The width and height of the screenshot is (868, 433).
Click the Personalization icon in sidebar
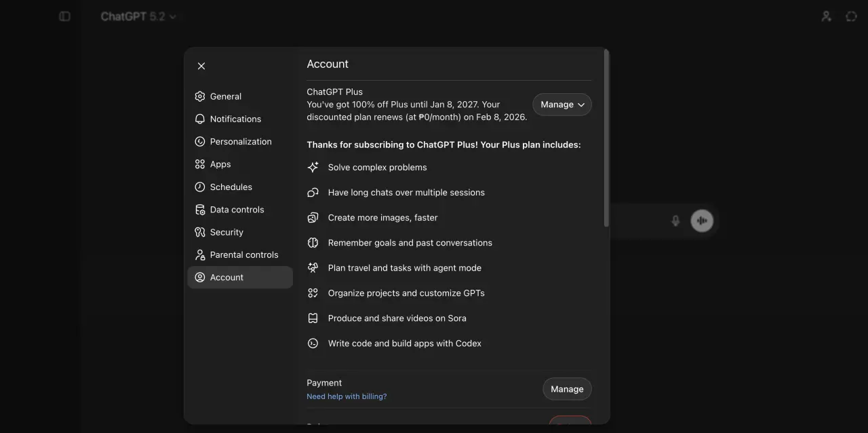pos(200,142)
